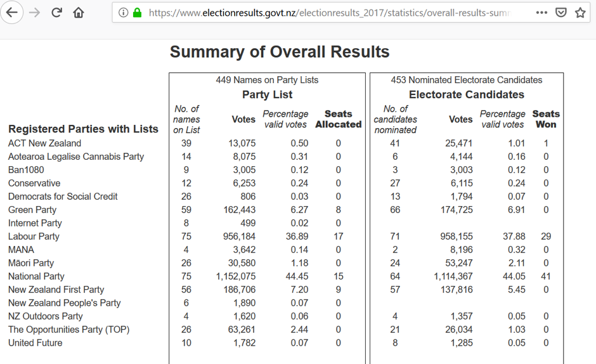Bookmark this page with the star
Image resolution: width=596 pixels, height=364 pixels.
pyautogui.click(x=580, y=13)
